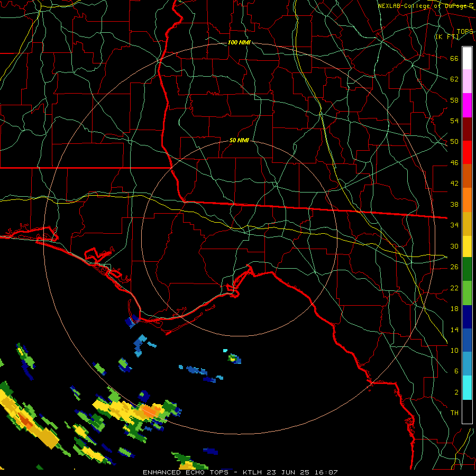Click the "100 NMI" range ring label

[x=239, y=42]
